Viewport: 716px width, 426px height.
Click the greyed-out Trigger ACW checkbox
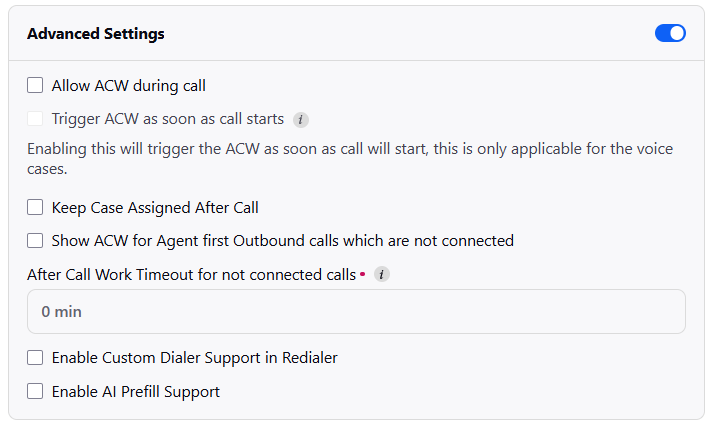click(x=35, y=119)
